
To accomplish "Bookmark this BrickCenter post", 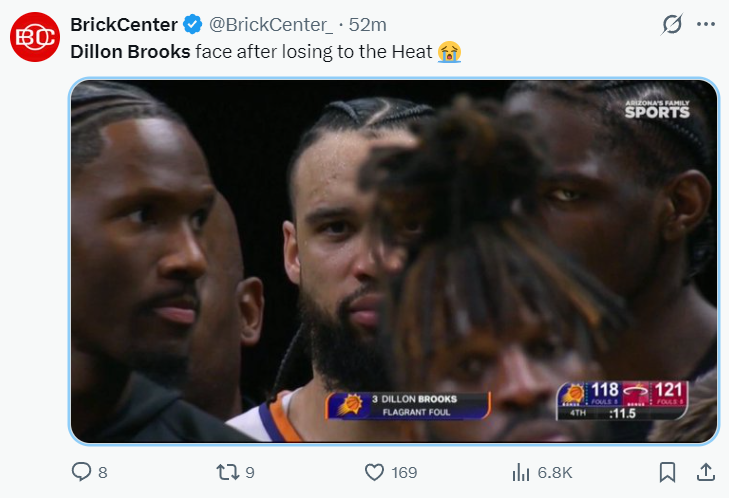I will click(668, 471).
